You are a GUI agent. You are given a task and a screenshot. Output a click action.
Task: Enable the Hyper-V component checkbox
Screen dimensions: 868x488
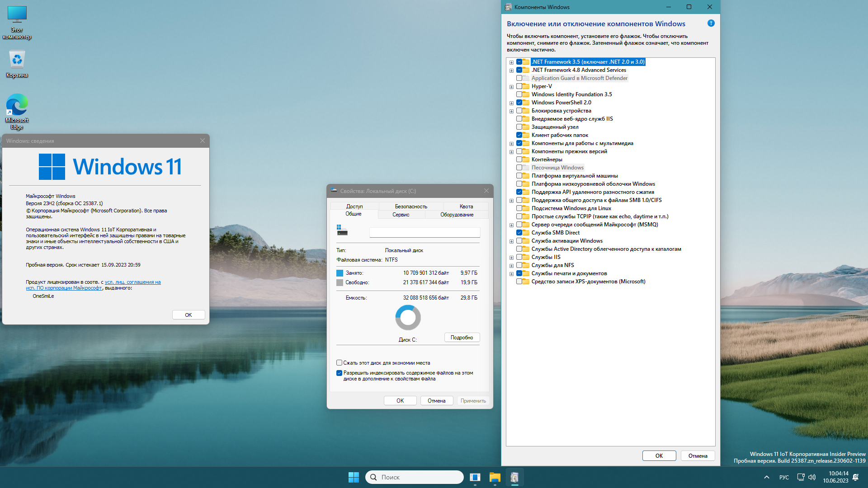pyautogui.click(x=519, y=86)
